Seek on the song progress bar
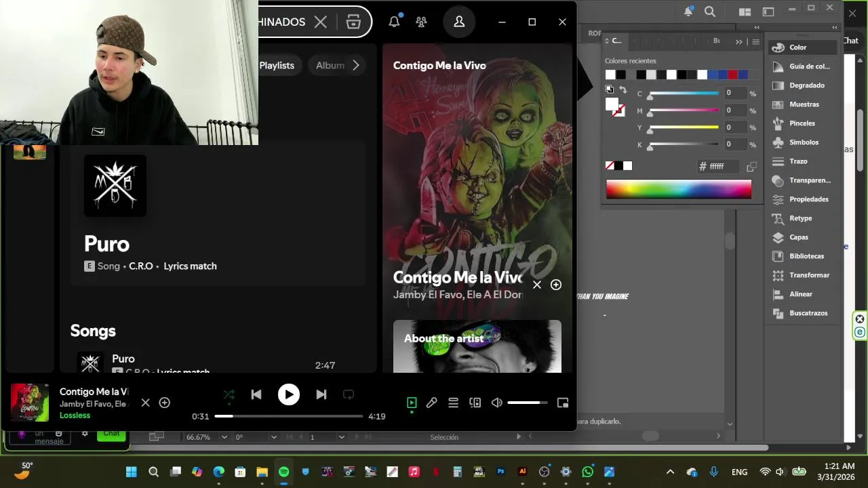Screen dimensions: 868x488 pos(289,416)
